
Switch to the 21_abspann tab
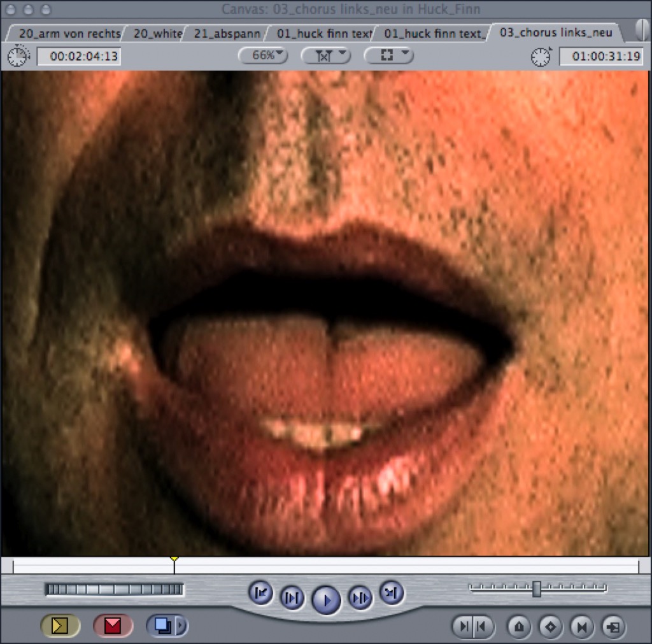[226, 33]
